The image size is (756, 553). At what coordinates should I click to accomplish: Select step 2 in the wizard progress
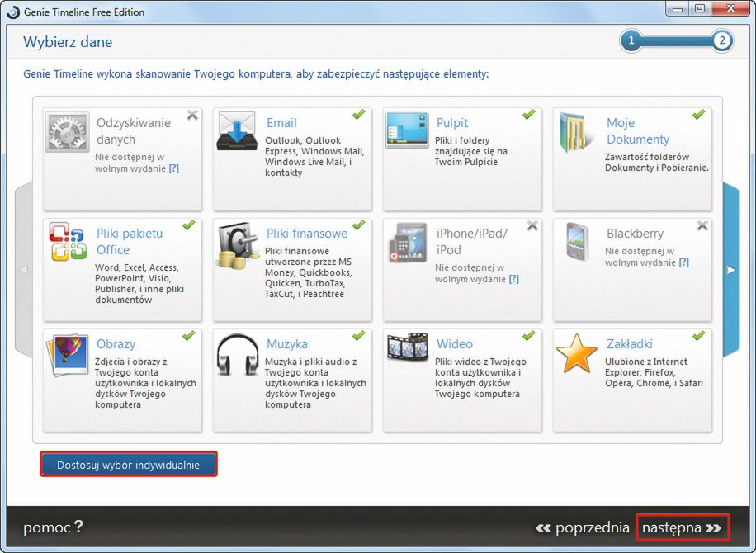[x=722, y=40]
